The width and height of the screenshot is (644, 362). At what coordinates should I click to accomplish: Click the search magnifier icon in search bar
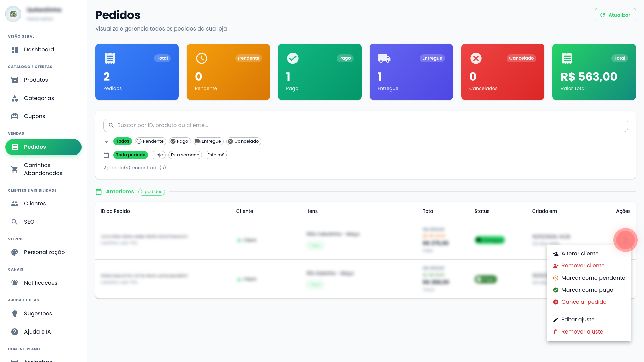tap(111, 125)
